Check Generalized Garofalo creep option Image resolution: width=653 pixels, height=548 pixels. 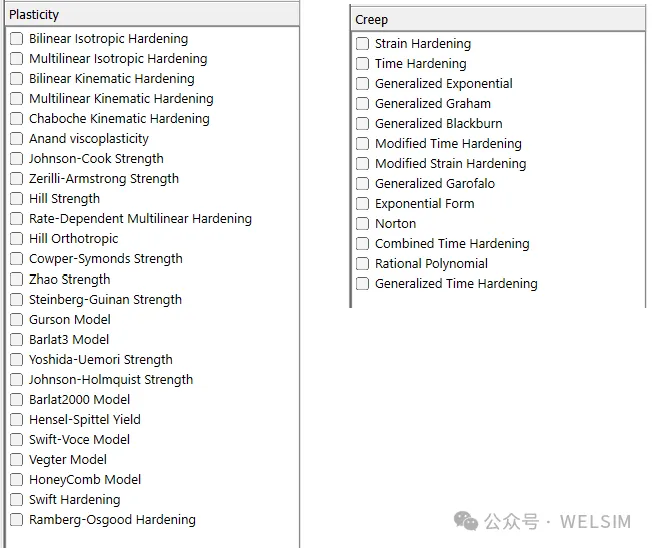[x=363, y=184]
